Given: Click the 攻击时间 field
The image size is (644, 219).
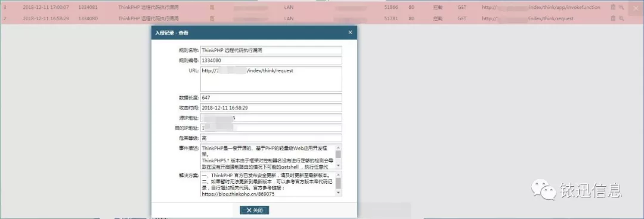Looking at the screenshot, I should tap(271, 107).
